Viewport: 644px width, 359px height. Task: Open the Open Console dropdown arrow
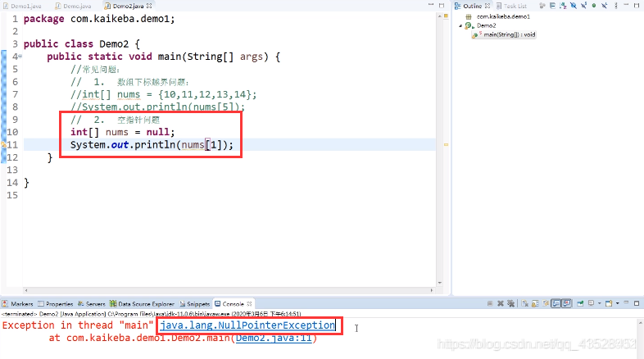pyautogui.click(x=617, y=303)
